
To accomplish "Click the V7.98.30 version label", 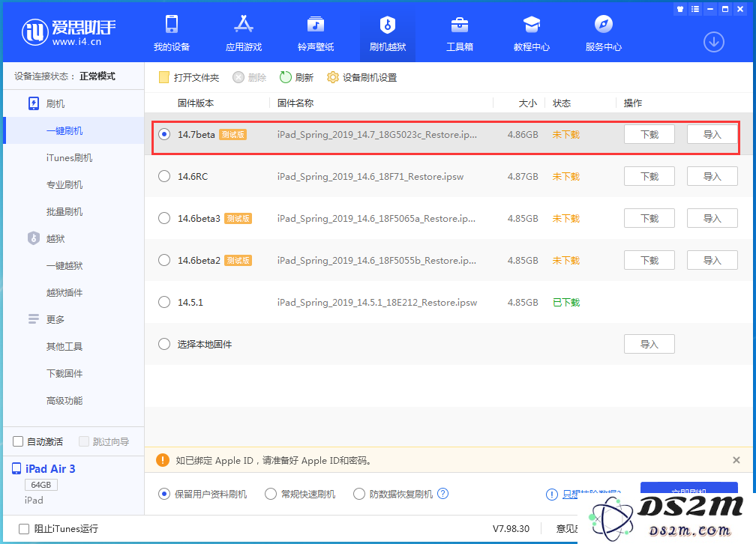I will click(x=511, y=528).
